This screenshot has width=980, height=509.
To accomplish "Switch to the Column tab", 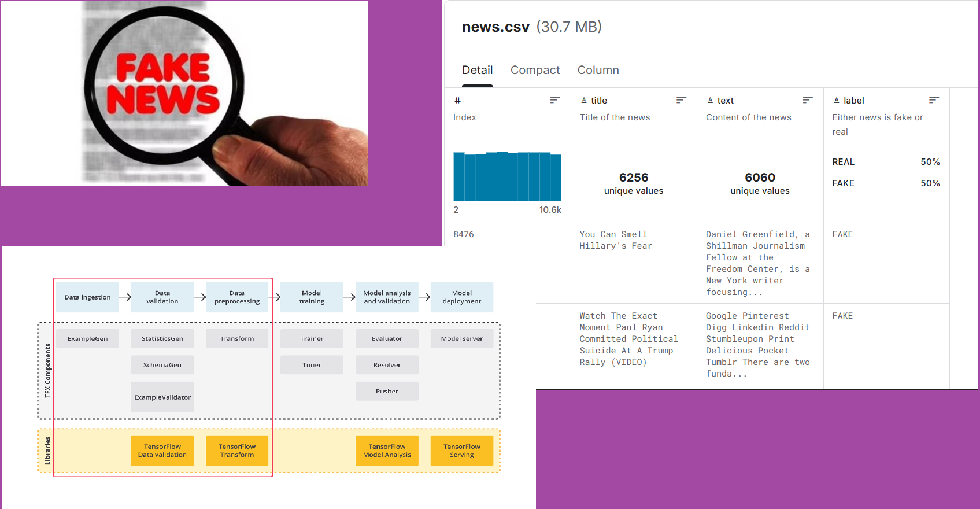I will pos(598,70).
